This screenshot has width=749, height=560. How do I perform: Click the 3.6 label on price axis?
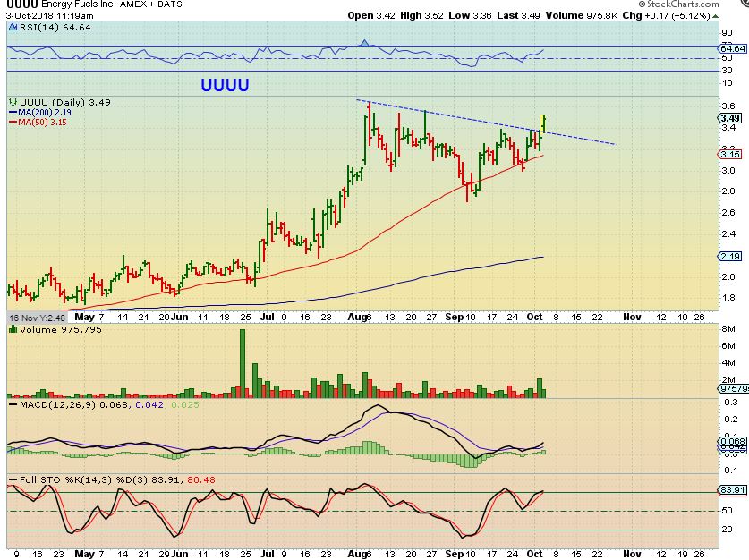coord(728,106)
